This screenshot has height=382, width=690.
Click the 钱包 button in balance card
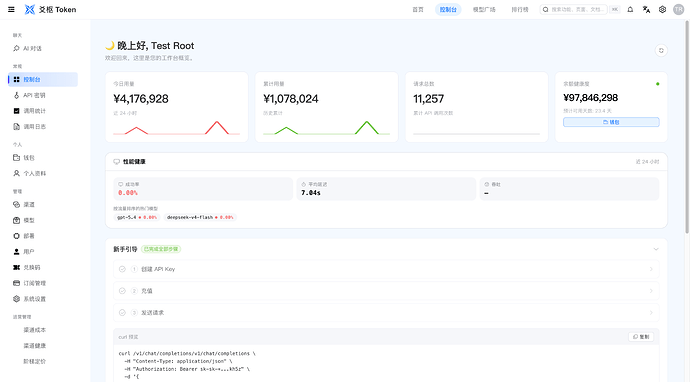tap(611, 122)
